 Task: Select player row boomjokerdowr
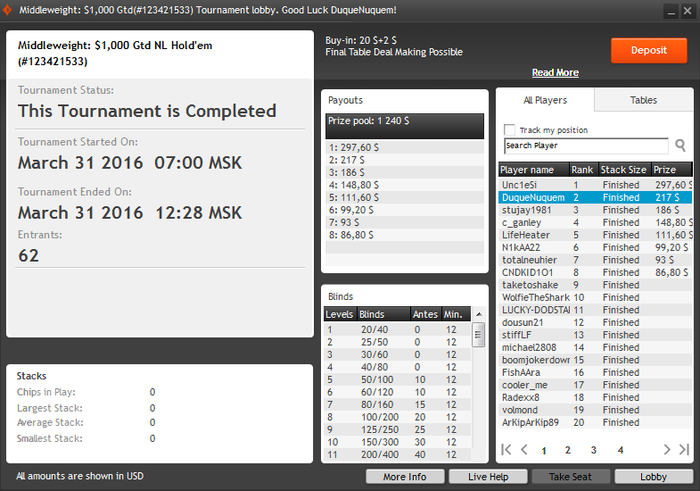(x=595, y=360)
